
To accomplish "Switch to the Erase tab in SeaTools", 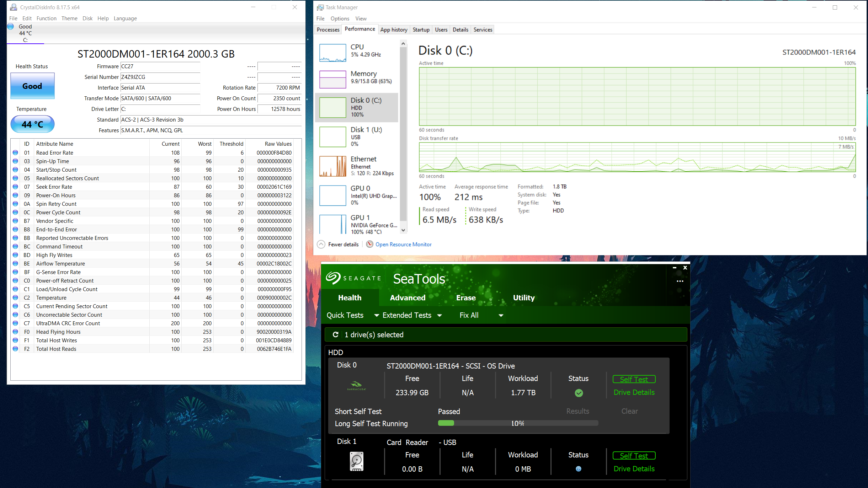I will [466, 297].
